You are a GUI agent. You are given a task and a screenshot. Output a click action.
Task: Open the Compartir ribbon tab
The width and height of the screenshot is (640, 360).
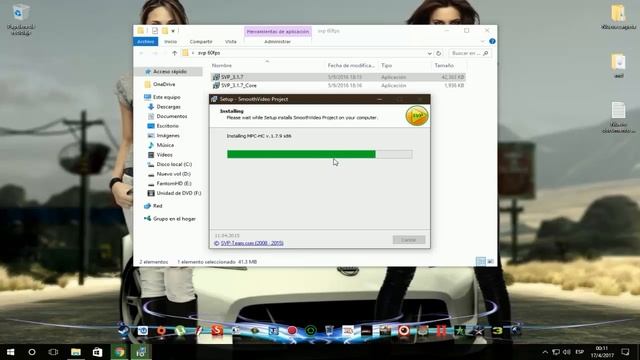point(201,42)
